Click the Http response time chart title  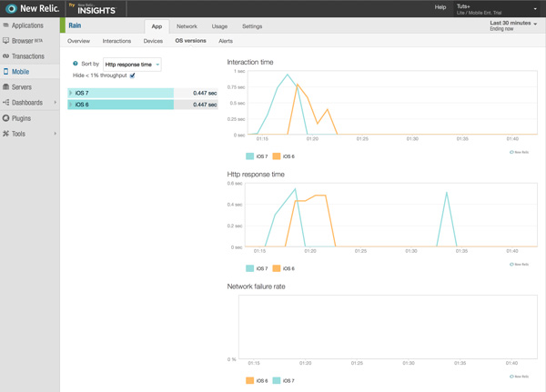point(256,174)
